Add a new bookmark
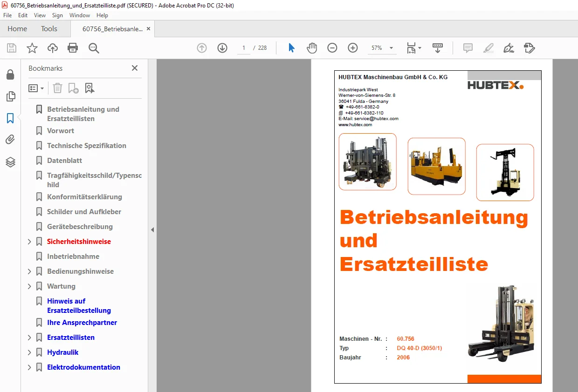 (x=73, y=88)
